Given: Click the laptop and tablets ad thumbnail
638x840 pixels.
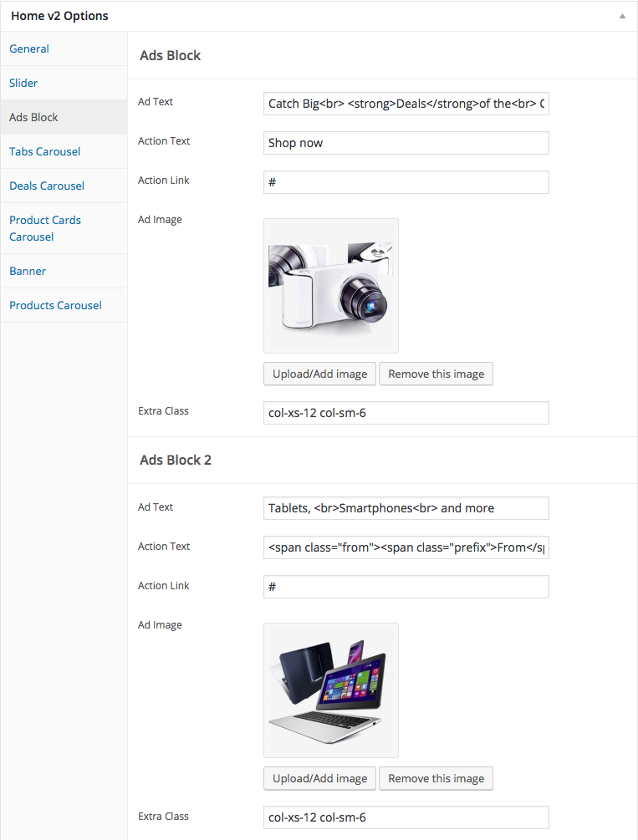Looking at the screenshot, I should [331, 690].
